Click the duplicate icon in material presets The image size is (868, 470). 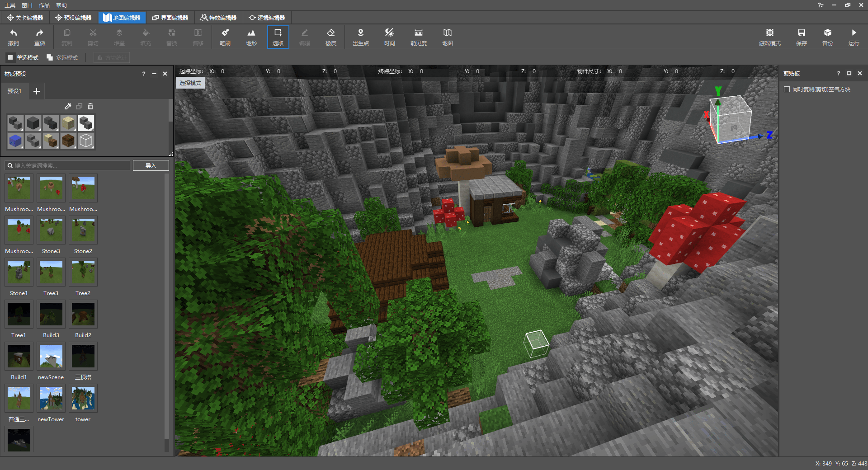click(79, 106)
